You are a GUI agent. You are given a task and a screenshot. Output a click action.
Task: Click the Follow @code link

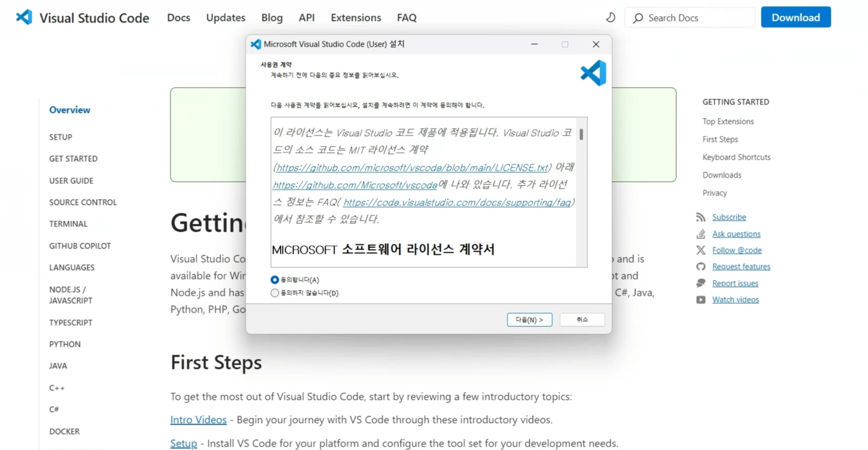tap(737, 250)
